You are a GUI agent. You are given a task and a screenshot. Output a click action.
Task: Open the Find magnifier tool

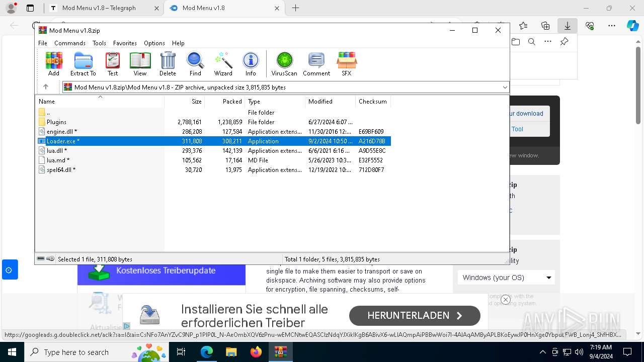coord(195,64)
